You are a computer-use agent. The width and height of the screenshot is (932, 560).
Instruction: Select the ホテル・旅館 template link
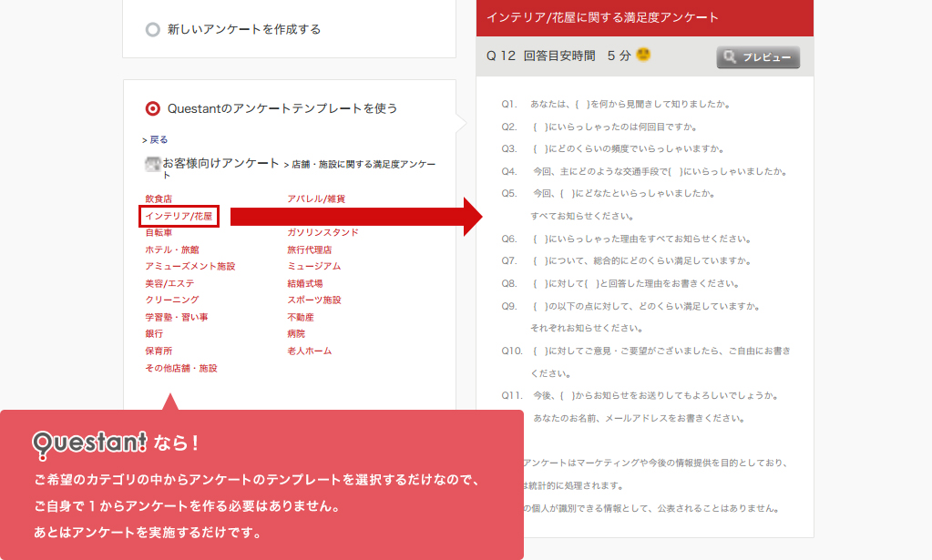pyautogui.click(x=172, y=250)
